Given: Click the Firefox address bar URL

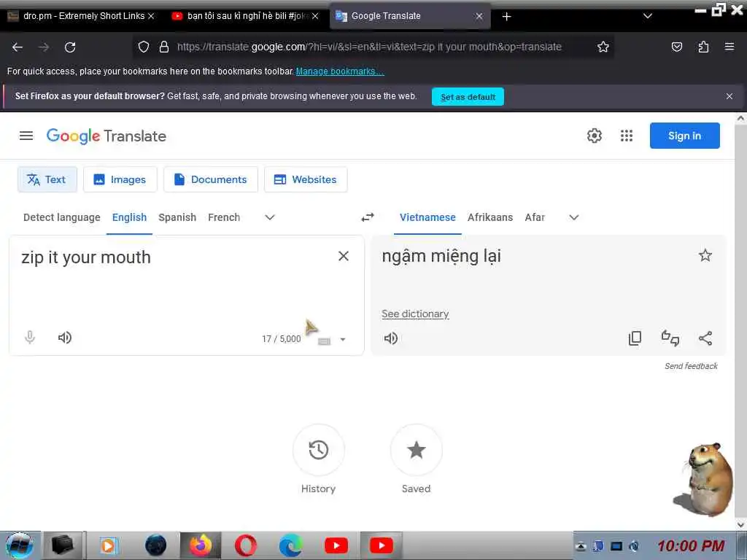Looking at the screenshot, I should (369, 47).
